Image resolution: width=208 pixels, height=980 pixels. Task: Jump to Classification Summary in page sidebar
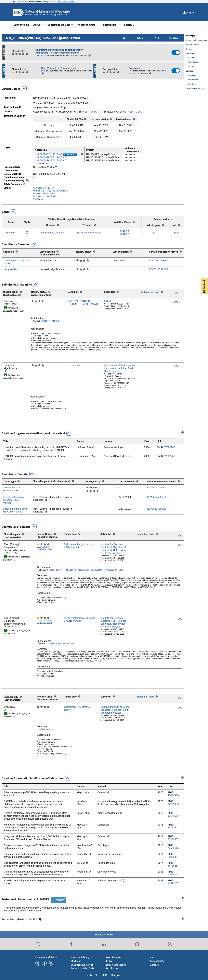coord(196,40)
